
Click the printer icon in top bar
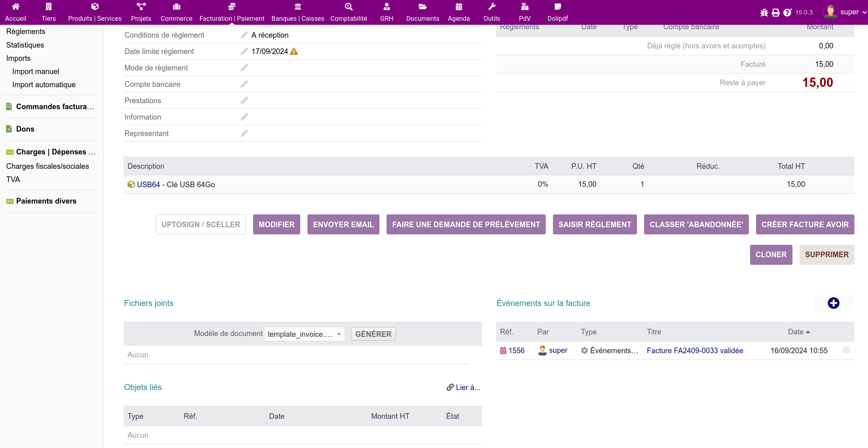point(776,12)
